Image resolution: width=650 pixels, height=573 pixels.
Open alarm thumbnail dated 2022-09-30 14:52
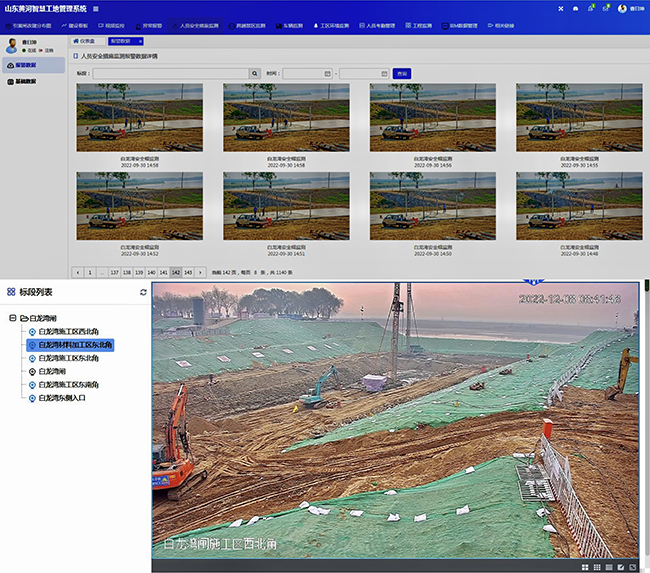[140, 206]
